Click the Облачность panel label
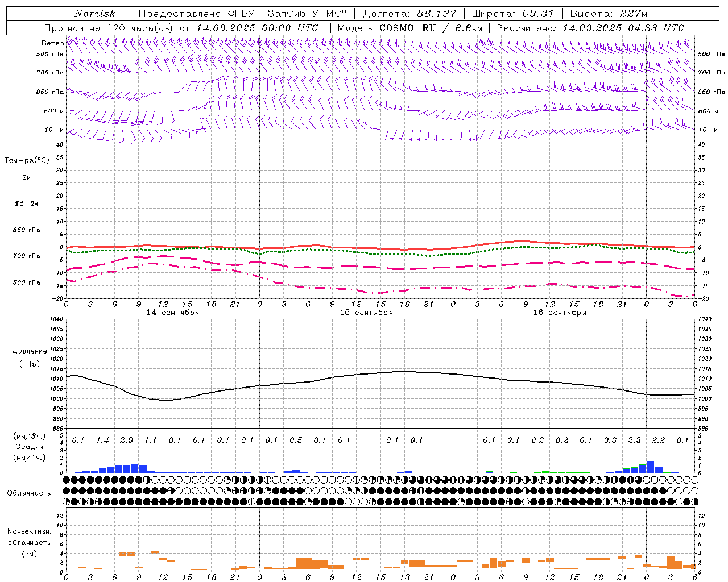This screenshot has height=582, width=728. pyautogui.click(x=29, y=493)
